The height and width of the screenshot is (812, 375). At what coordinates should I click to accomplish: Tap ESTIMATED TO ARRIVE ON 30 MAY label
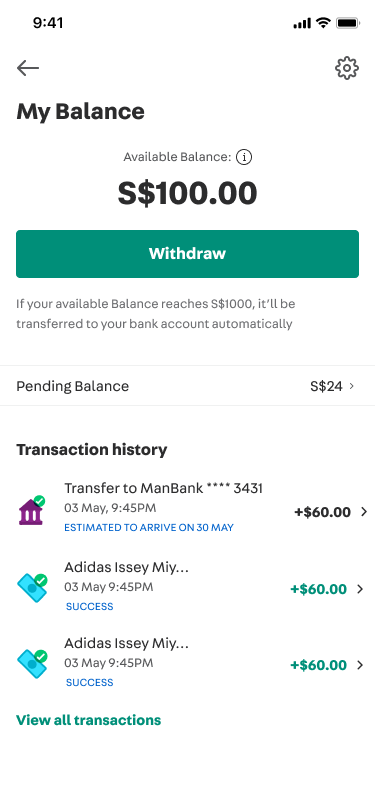pos(149,528)
